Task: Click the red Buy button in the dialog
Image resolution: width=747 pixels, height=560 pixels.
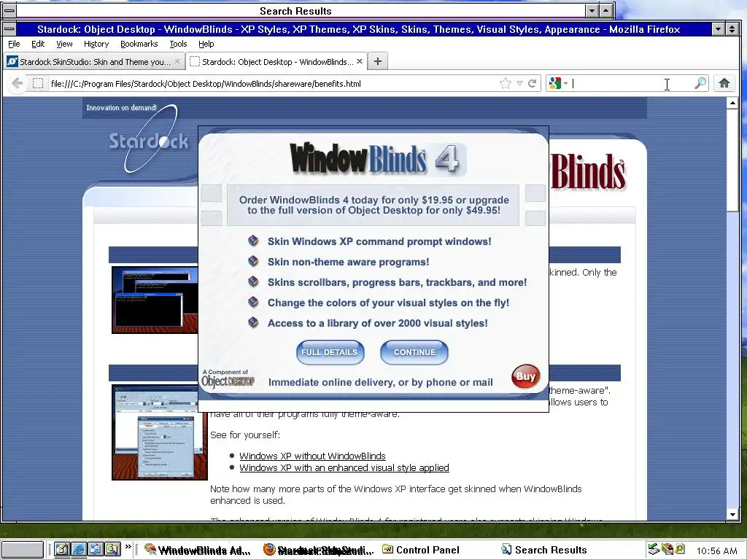Action: tap(525, 376)
